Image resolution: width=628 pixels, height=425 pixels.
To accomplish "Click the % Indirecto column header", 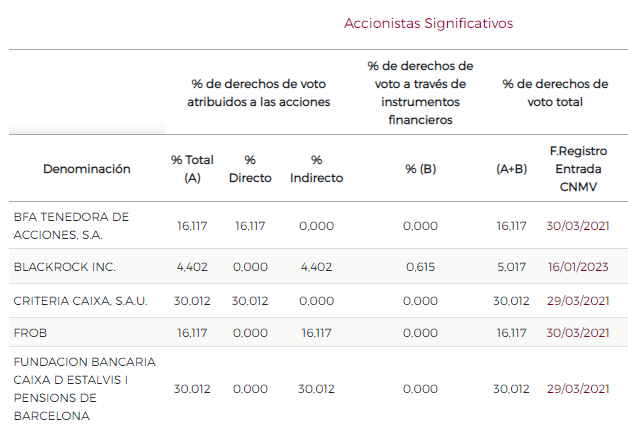I will tap(316, 169).
